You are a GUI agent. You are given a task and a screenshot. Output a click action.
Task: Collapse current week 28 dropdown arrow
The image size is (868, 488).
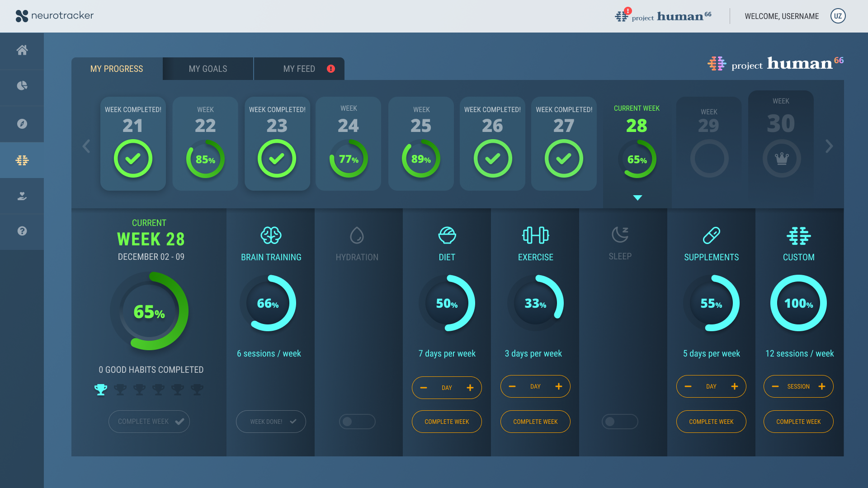[637, 198]
